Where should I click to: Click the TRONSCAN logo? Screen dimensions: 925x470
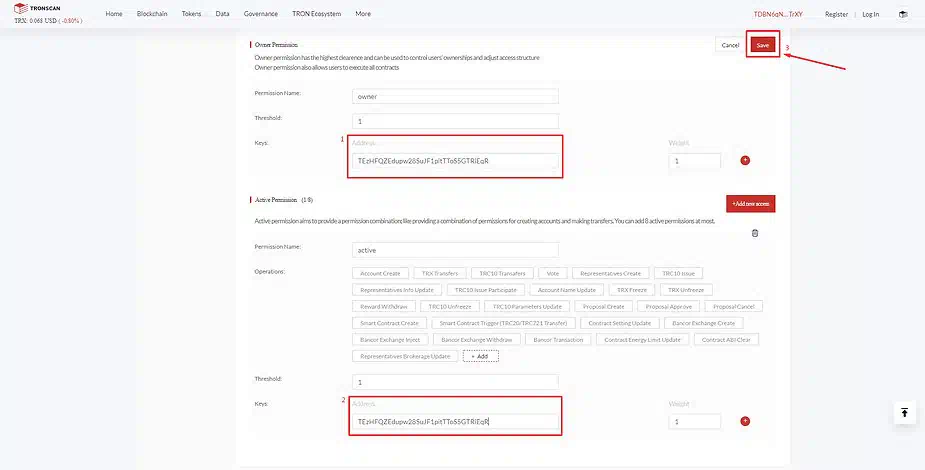pos(37,8)
